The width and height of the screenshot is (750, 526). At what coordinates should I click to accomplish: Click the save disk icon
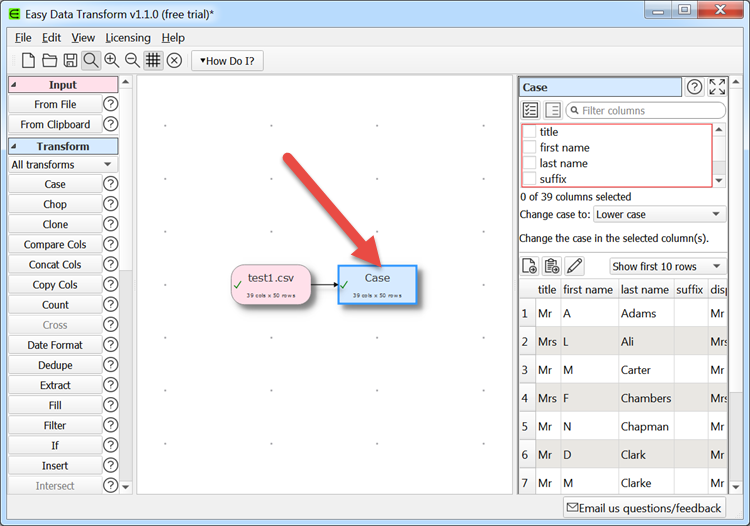[70, 61]
